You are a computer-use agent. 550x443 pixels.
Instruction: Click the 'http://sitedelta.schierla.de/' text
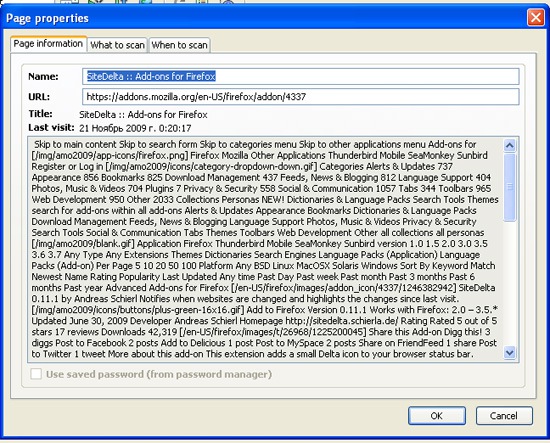pyautogui.click(x=342, y=321)
